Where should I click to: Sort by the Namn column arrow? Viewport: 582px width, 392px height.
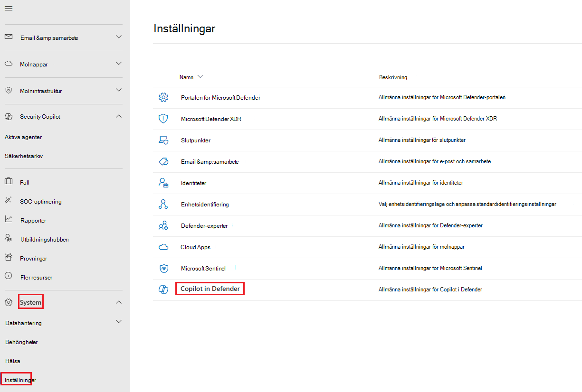[200, 77]
